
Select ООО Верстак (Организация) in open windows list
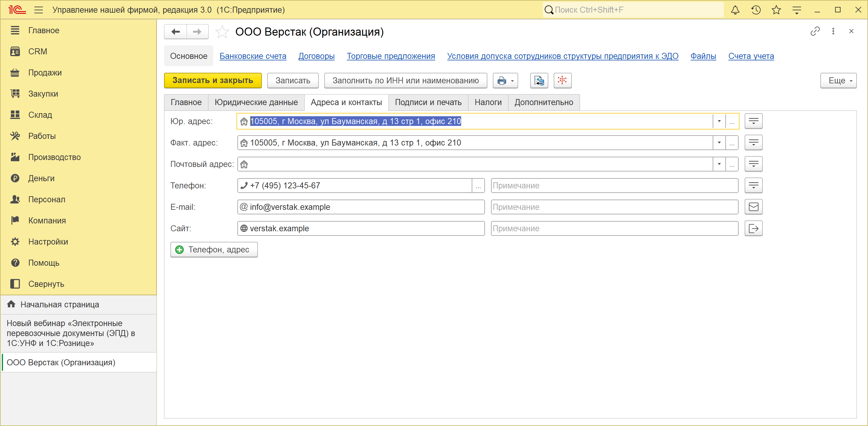(x=79, y=363)
